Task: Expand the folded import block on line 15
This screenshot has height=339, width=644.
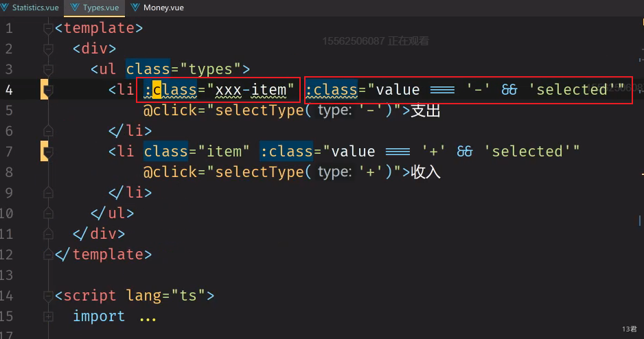Action: click(x=48, y=316)
